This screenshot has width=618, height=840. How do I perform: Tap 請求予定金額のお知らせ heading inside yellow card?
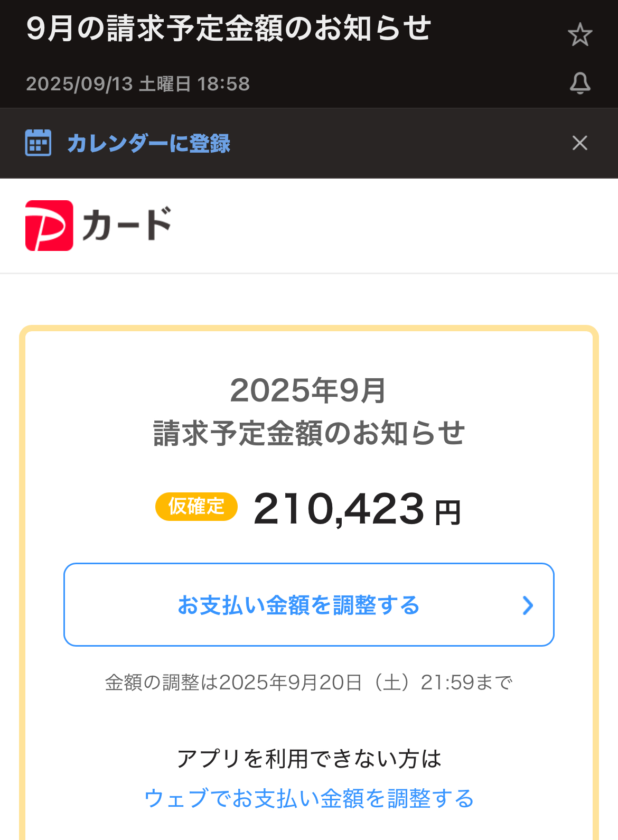(x=309, y=433)
